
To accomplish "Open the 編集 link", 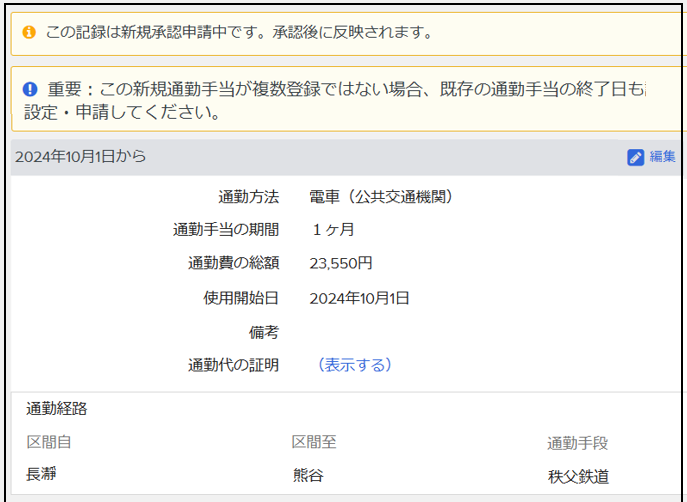I will pos(662,157).
